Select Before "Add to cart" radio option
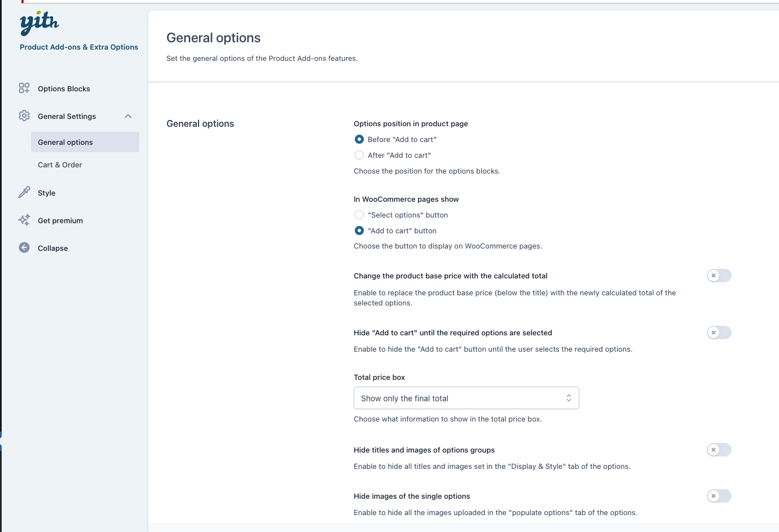Screen dimensions: 779x532 pyautogui.click(x=359, y=139)
